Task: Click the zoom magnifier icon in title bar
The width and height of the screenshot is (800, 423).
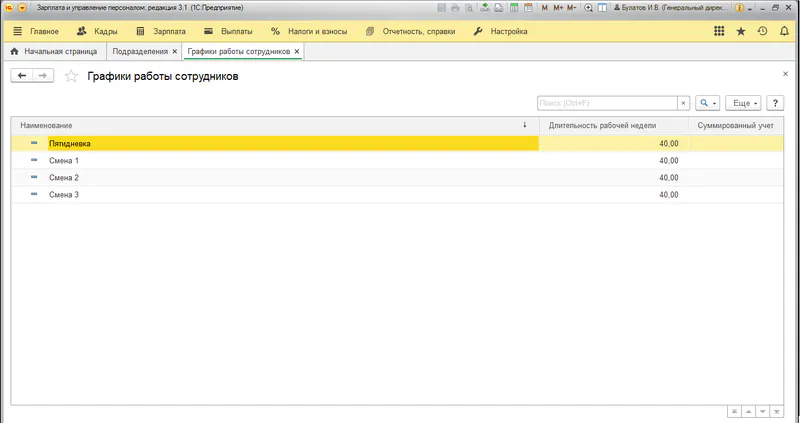Action: point(590,7)
